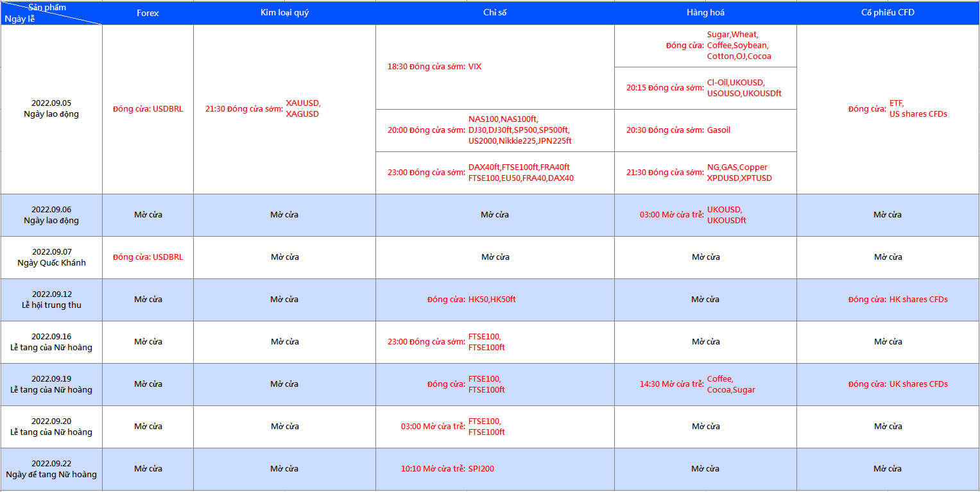Select the Đóng cửa HK50, HK50ft cell
Screen dimensions: 980x492
coord(495,300)
